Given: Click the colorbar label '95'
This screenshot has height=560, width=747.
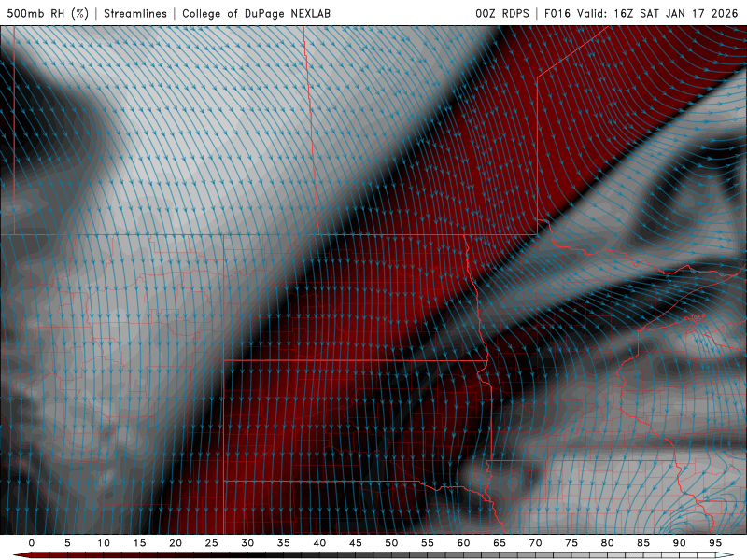Looking at the screenshot, I should click(x=714, y=543).
